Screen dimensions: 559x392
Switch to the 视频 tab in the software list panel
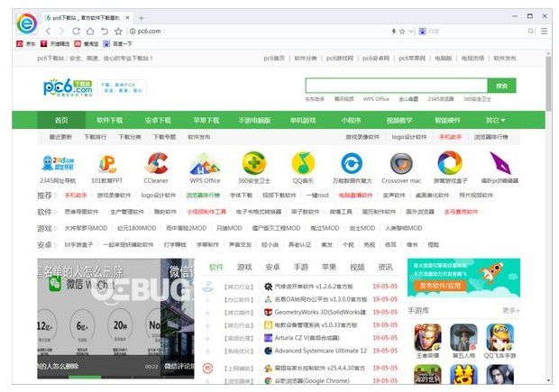[x=357, y=267]
